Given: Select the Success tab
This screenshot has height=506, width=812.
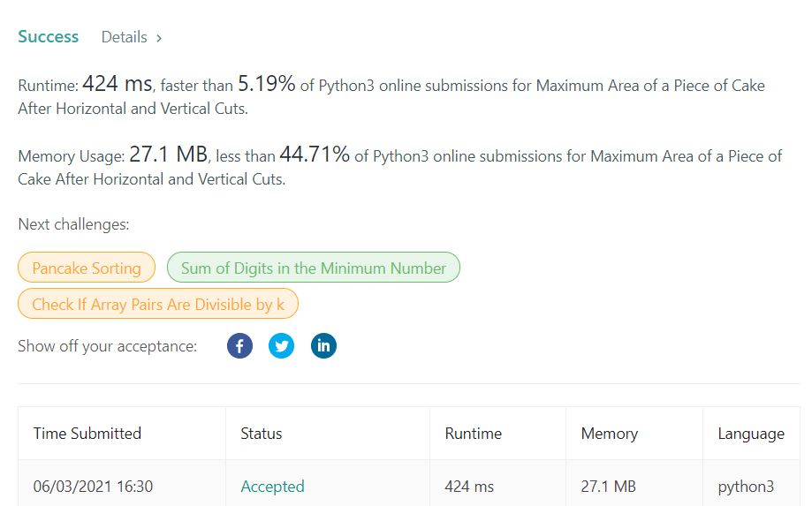Looking at the screenshot, I should [49, 37].
